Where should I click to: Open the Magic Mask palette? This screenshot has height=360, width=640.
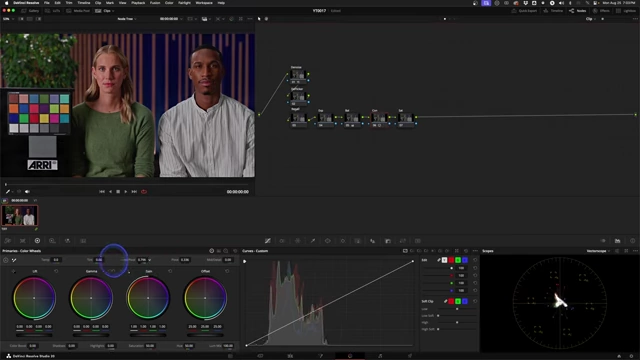(358, 241)
